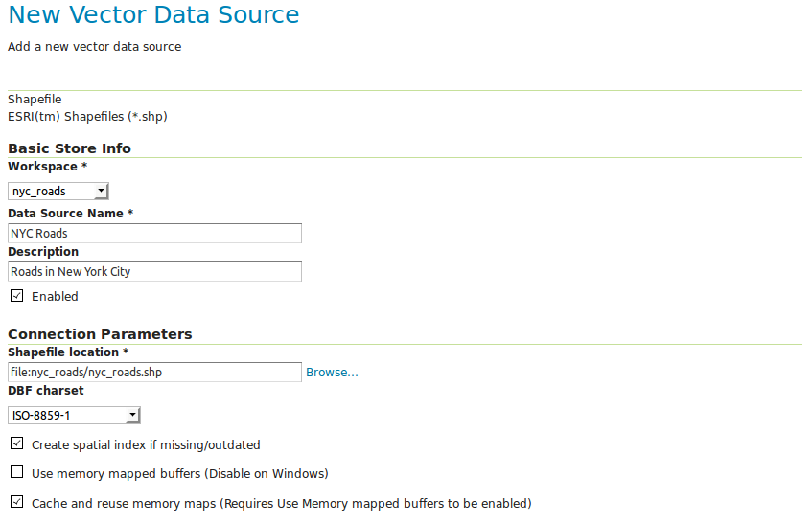This screenshot has height=522, width=812.
Task: Open the Workspace dropdown showing nyc_roads
Action: pos(58,191)
